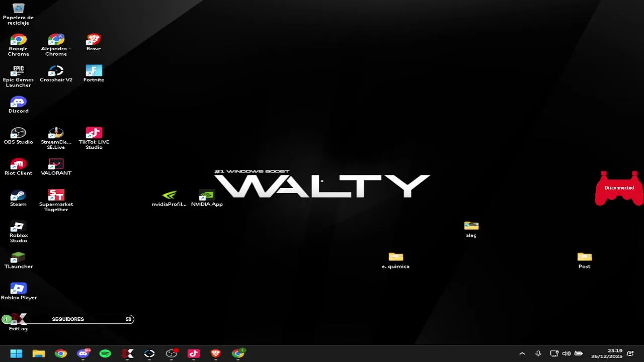
Task: Select the TLauncher desktop shortcut
Action: (19, 261)
